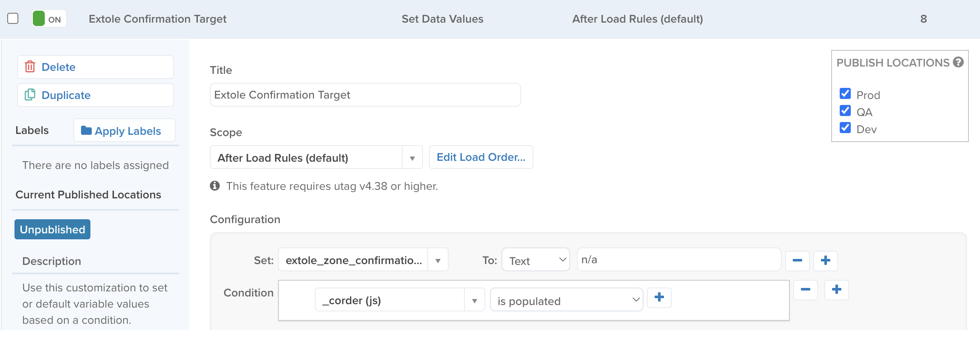Viewport: 980px width, 337px height.
Task: Click the Condition label
Action: tap(248, 293)
